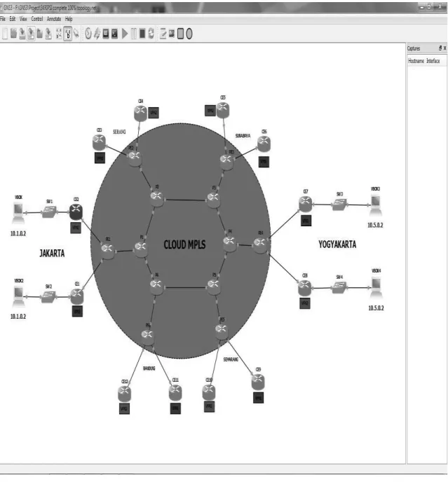
Task: Undock the Captures panel float icon
Action: [x=440, y=48]
